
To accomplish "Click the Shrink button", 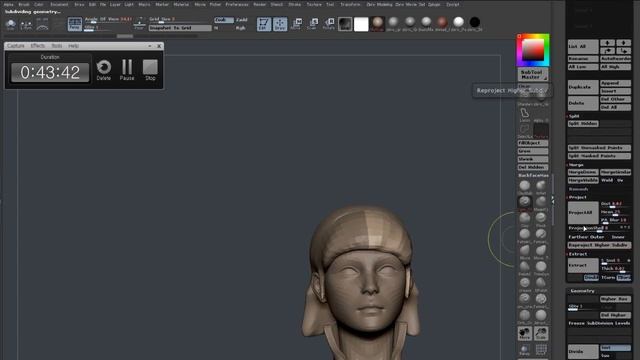I will tap(533, 159).
